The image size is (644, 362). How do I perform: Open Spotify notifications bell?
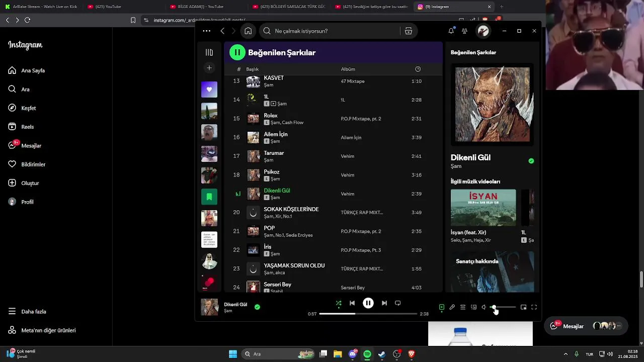[x=451, y=31]
